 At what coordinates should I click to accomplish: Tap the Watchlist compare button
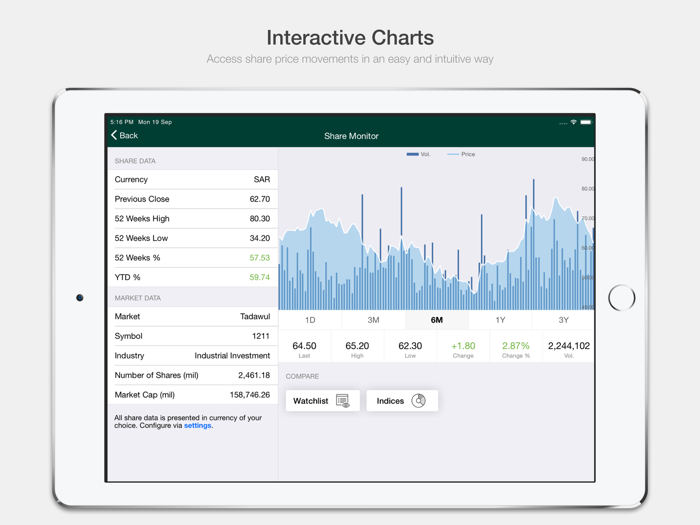[x=322, y=400]
